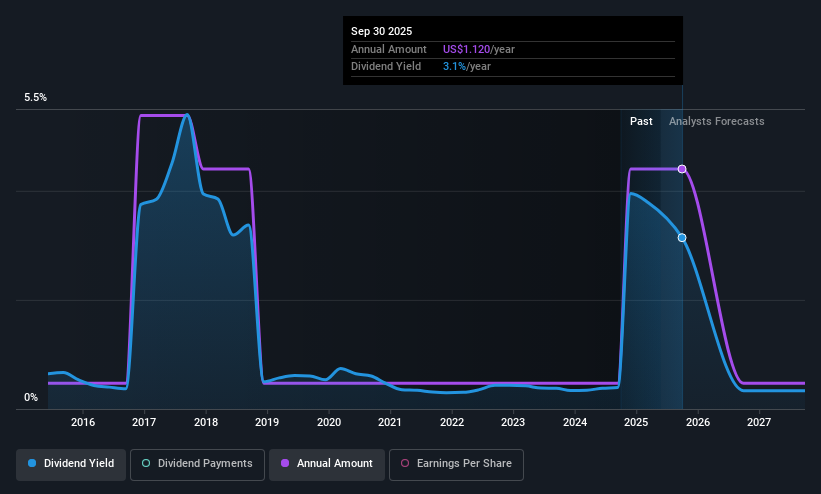Click the 5.5% y-axis label
This screenshot has width=821, height=494.
tap(35, 97)
